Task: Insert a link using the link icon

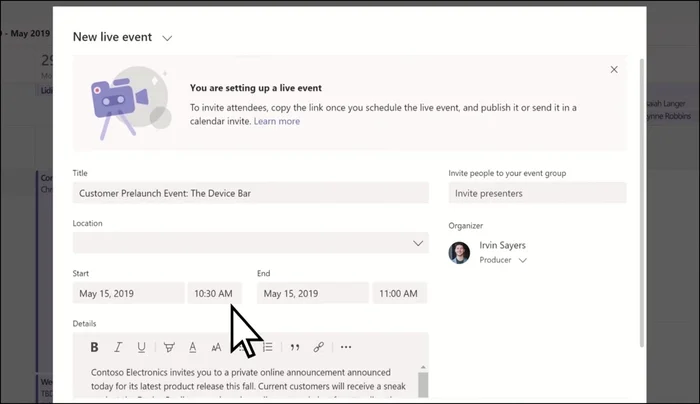Action: tap(319, 347)
